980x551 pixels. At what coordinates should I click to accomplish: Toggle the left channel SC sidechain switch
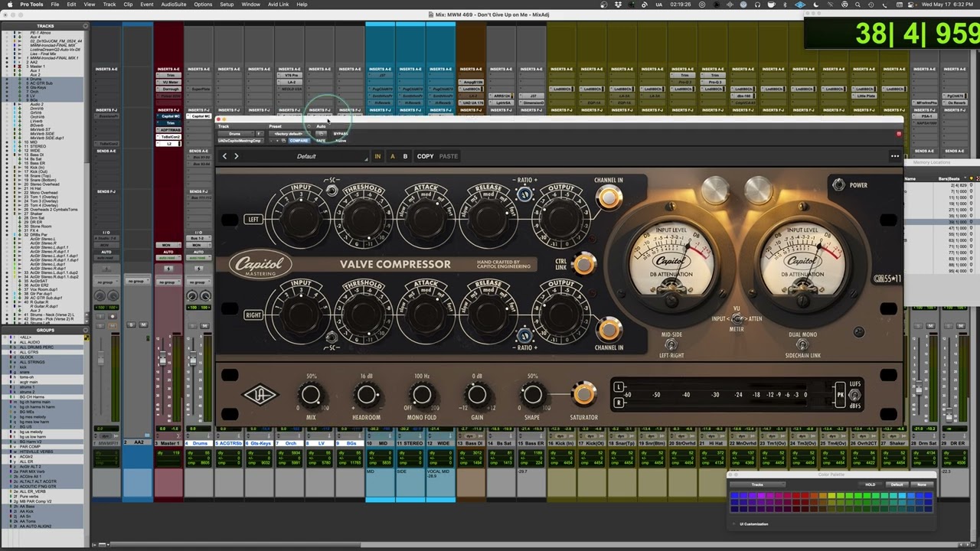[x=332, y=191]
